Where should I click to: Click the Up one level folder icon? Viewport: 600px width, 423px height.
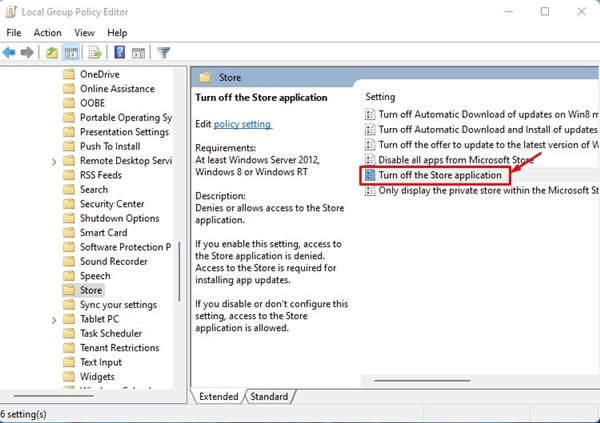click(52, 52)
